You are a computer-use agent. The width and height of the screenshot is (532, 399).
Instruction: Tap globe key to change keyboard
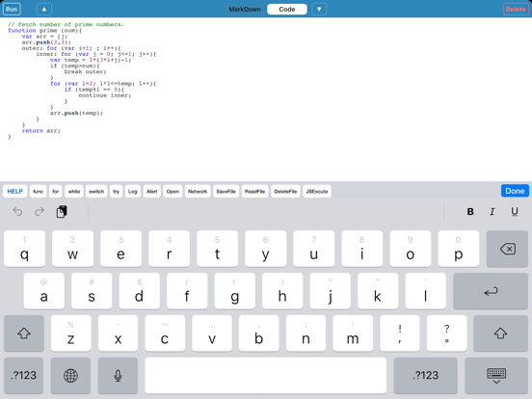coord(70,375)
